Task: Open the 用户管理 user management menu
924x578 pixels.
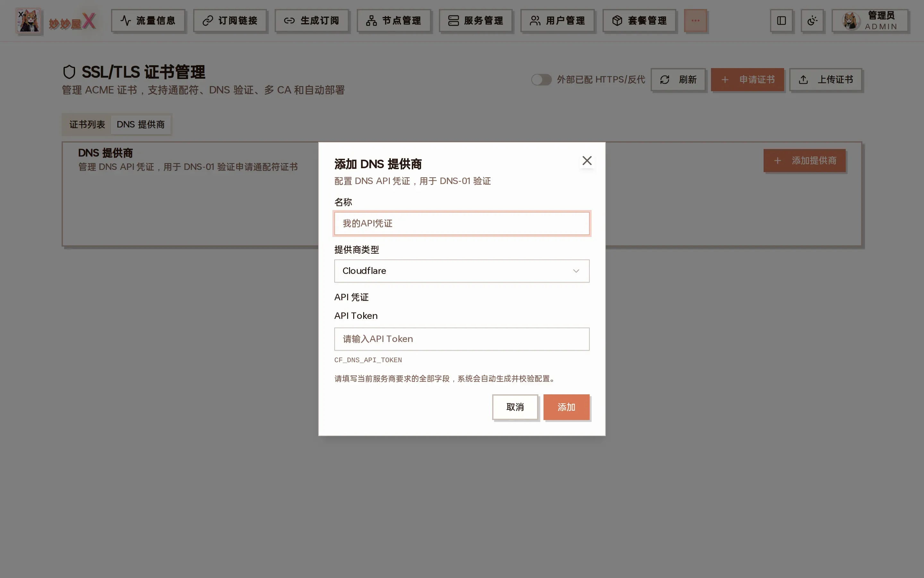Action: click(x=558, y=21)
